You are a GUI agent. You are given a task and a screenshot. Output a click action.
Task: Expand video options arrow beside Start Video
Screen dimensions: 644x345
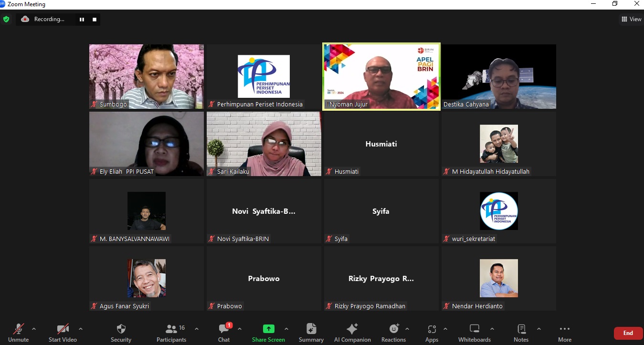[80, 329]
